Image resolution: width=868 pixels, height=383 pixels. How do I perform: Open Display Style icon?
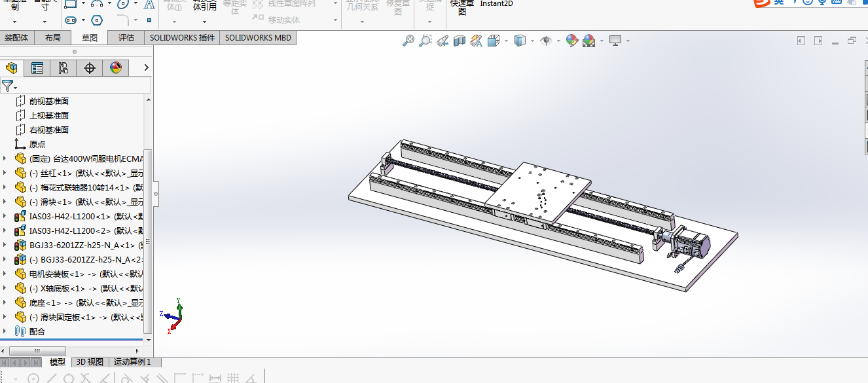pyautogui.click(x=520, y=41)
